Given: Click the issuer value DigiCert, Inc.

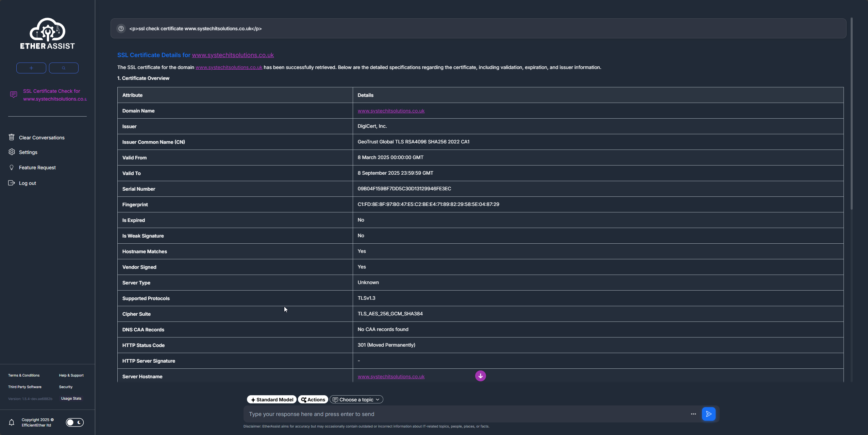Looking at the screenshot, I should click(x=372, y=126).
